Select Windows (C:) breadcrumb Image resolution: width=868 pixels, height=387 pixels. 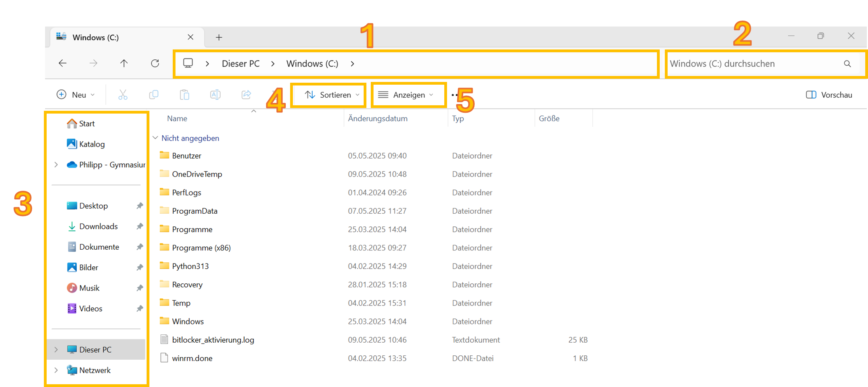click(x=312, y=64)
